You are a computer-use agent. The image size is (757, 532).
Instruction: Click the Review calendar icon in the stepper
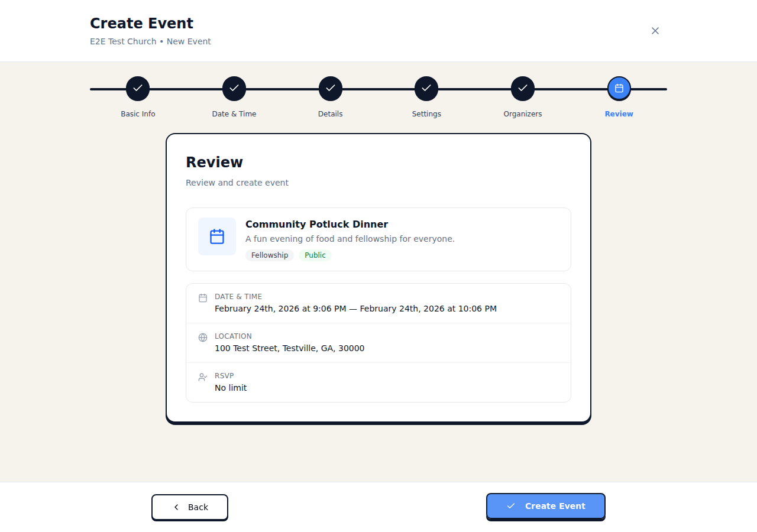click(x=619, y=88)
